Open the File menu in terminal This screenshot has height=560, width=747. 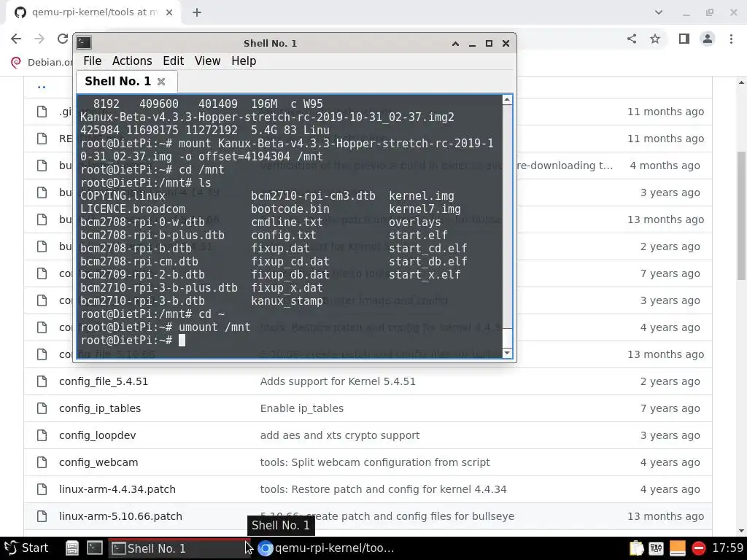(x=92, y=61)
